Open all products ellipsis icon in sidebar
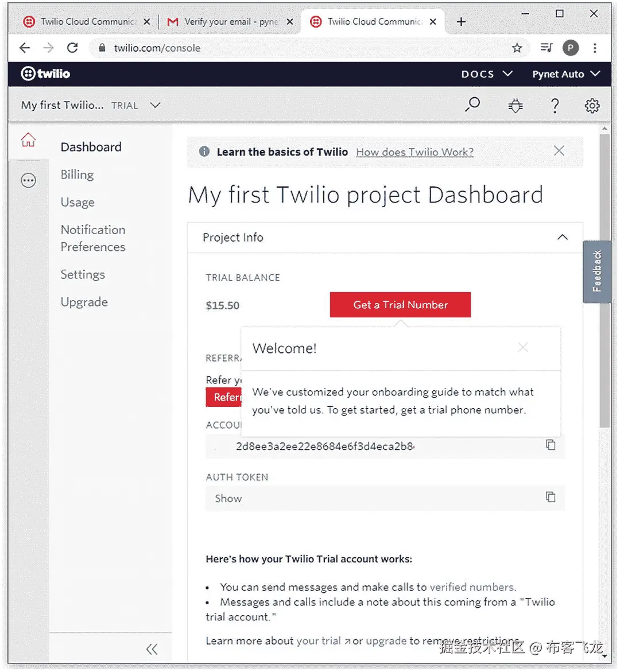The image size is (620, 672). coord(28,180)
